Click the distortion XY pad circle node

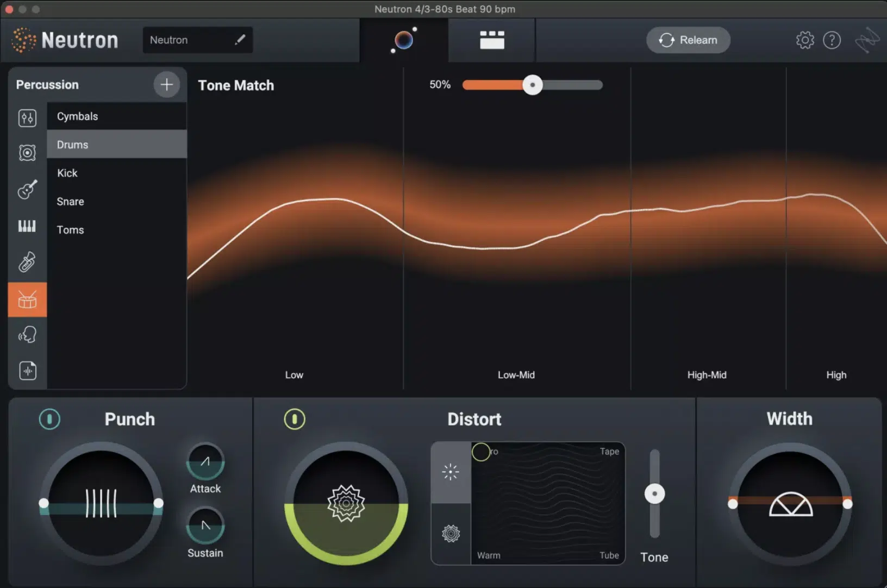click(481, 452)
